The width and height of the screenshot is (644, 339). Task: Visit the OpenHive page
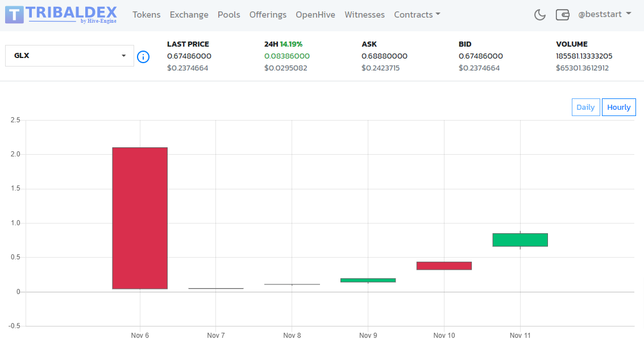315,14
